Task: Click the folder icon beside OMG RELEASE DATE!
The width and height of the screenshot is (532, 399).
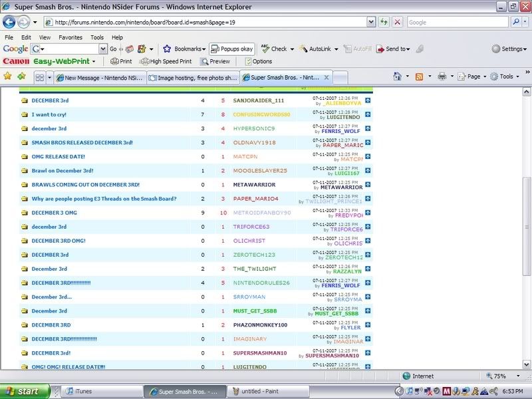Action: [x=25, y=157]
